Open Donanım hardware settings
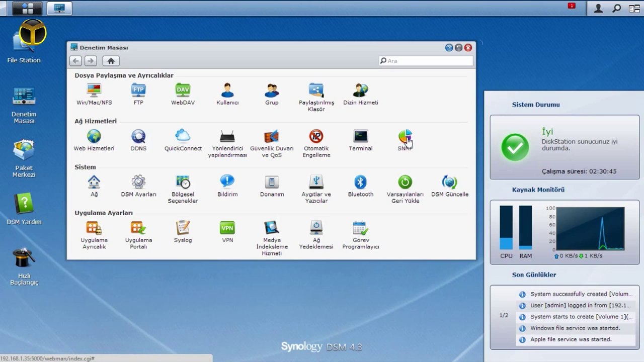Screen dimensions: 644x362 point(272,186)
